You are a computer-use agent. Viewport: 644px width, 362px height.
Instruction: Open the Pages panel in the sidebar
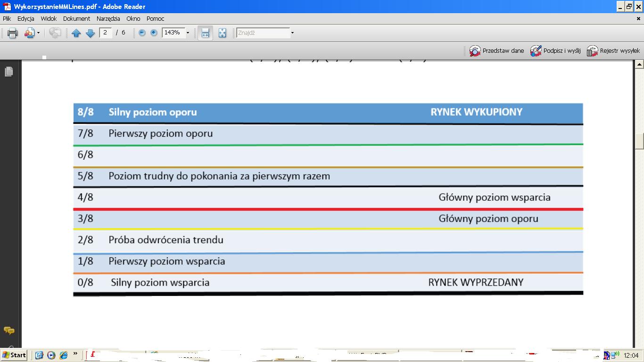coord(8,72)
